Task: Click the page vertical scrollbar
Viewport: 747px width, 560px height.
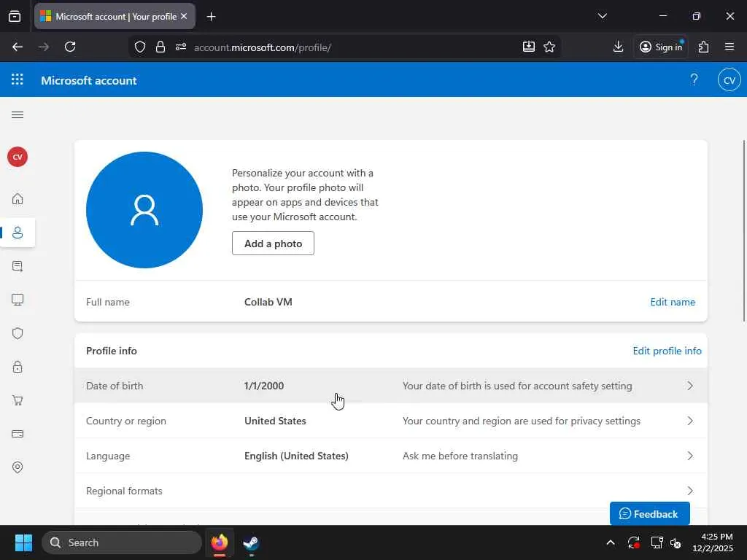Action: (x=743, y=231)
